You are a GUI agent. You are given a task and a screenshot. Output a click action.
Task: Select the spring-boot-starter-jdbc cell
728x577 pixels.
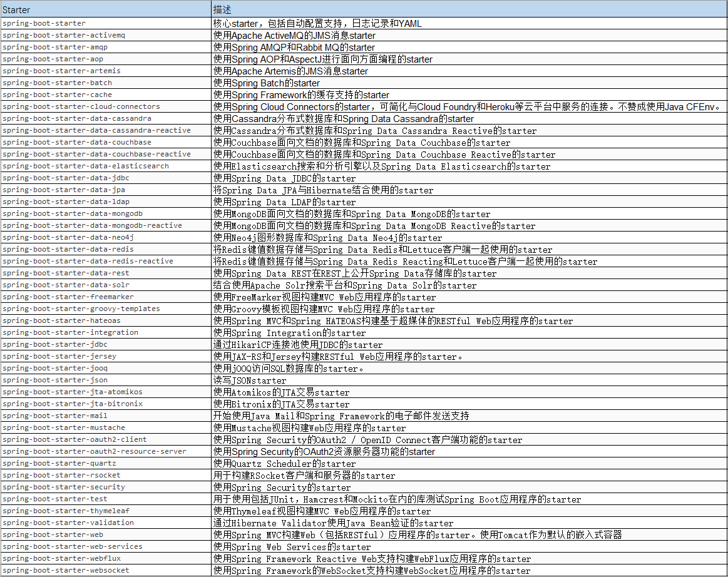coord(106,344)
